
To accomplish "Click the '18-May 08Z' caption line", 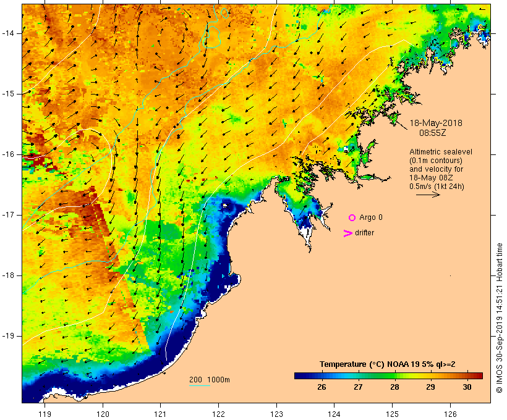I will click(x=431, y=178).
